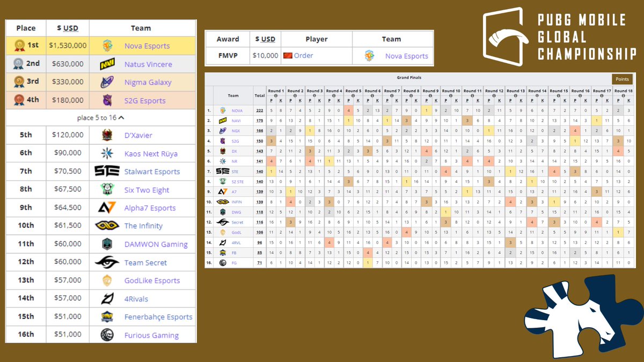Click NOVA logo in Grand Finals table
This screenshot has width=644, height=362.
[x=223, y=110]
